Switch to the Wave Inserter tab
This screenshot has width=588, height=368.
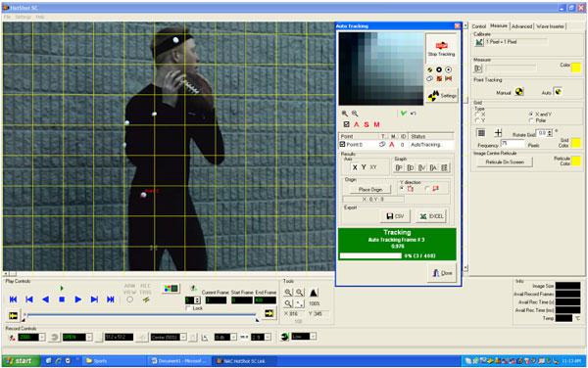550,26
